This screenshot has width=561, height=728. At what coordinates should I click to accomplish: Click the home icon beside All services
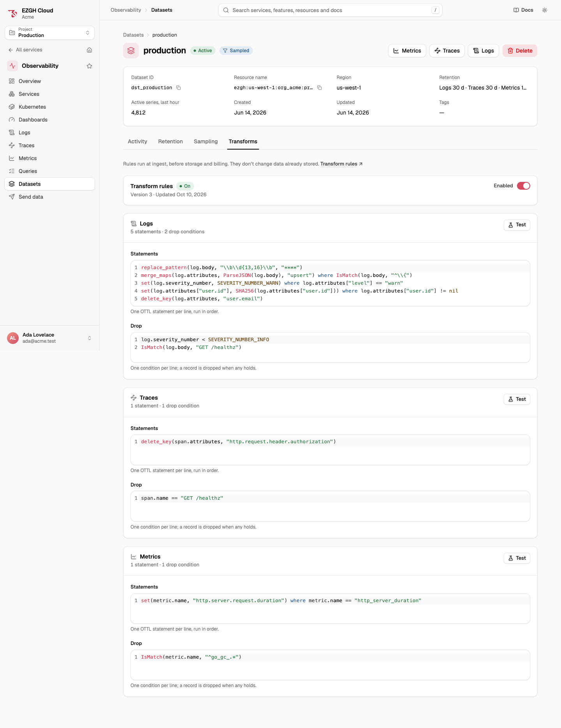[x=89, y=50]
